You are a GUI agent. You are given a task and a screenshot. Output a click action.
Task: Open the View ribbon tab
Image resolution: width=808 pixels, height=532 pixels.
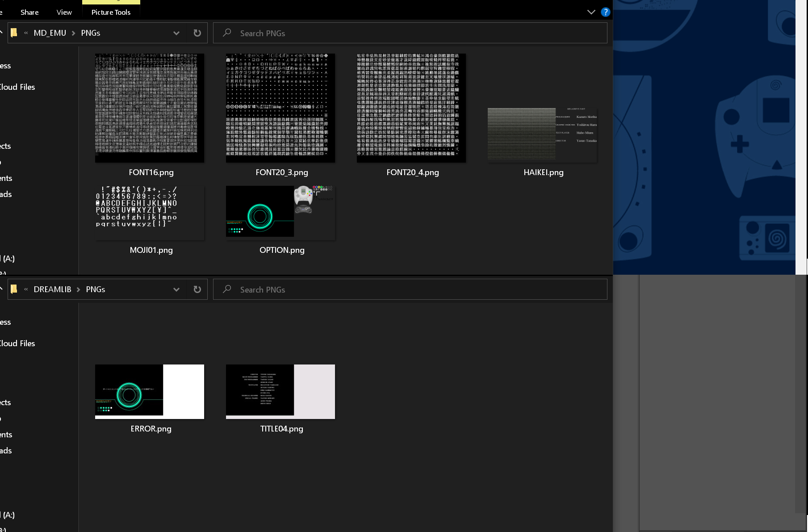click(64, 12)
